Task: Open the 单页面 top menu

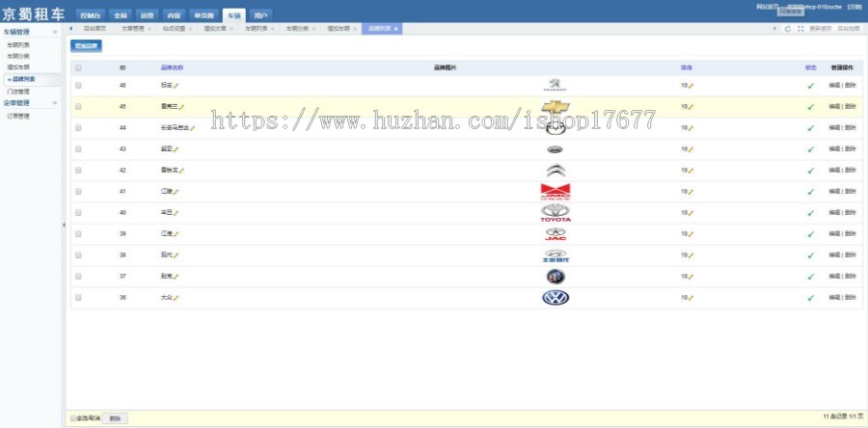Action: 203,15
